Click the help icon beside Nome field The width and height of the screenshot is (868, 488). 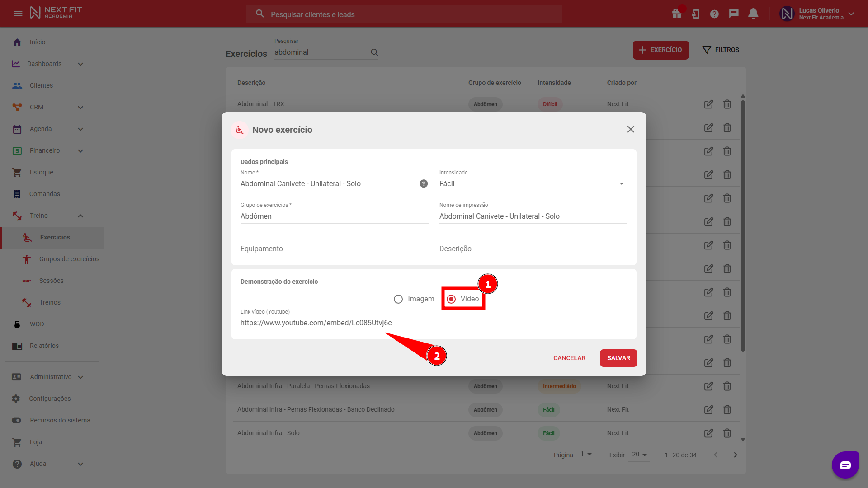coord(424,183)
